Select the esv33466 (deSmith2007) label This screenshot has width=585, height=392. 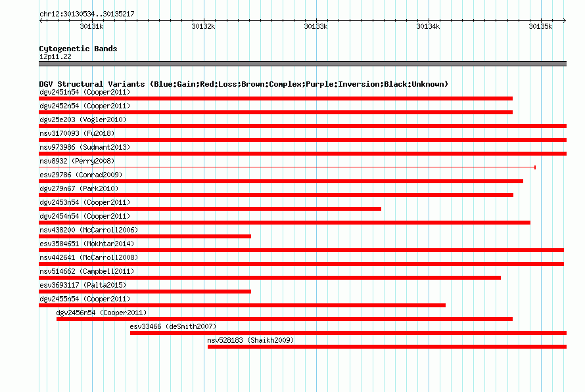click(x=173, y=326)
